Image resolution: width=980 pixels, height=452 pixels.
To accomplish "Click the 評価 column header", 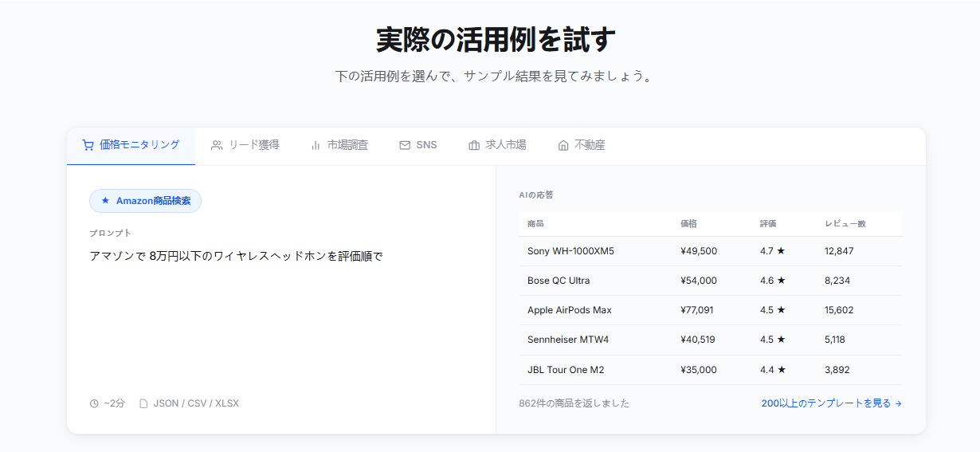I will 768,224.
